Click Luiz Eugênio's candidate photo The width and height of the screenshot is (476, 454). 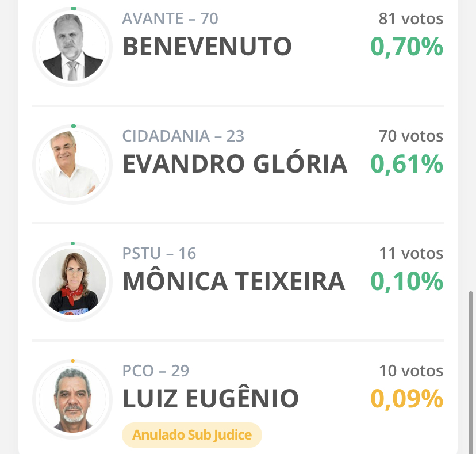click(x=72, y=399)
